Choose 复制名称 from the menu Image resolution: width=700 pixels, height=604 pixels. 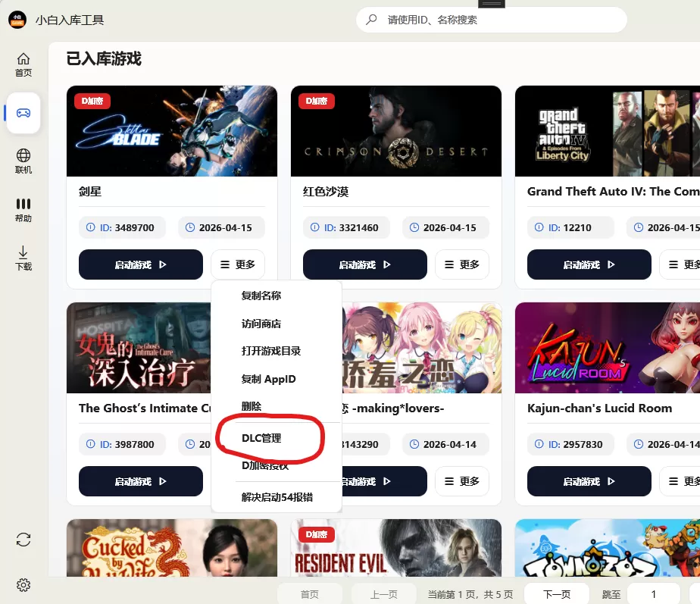[261, 296]
